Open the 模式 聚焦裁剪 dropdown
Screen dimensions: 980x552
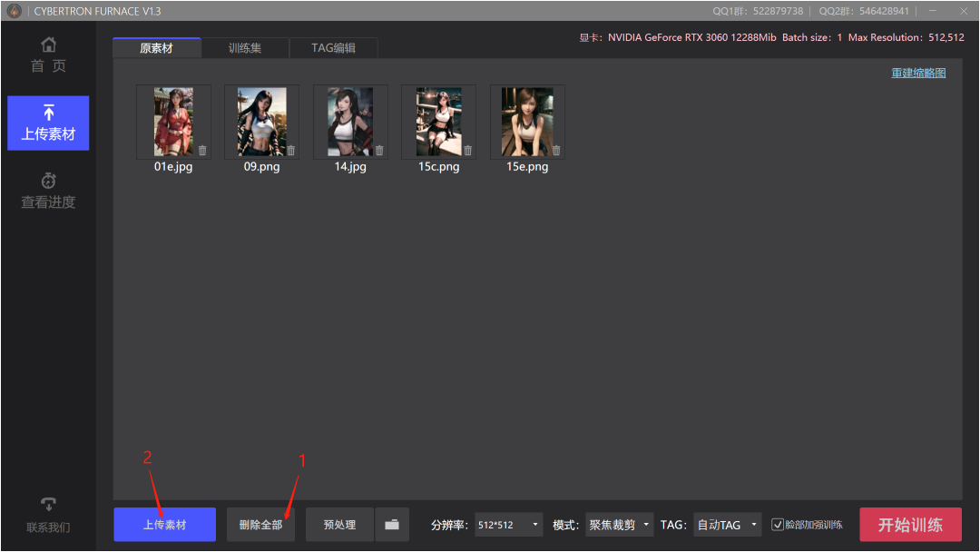click(x=620, y=525)
